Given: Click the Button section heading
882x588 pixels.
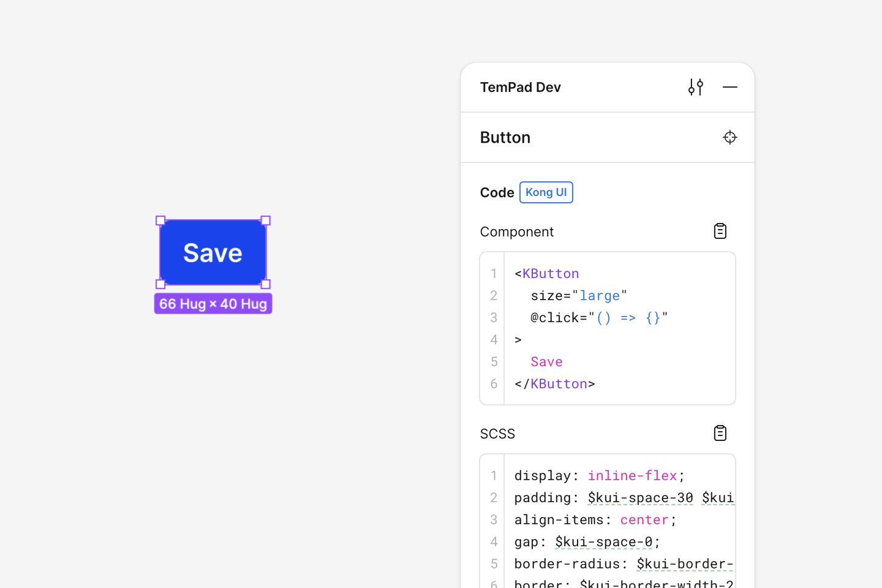Looking at the screenshot, I should pos(505,137).
